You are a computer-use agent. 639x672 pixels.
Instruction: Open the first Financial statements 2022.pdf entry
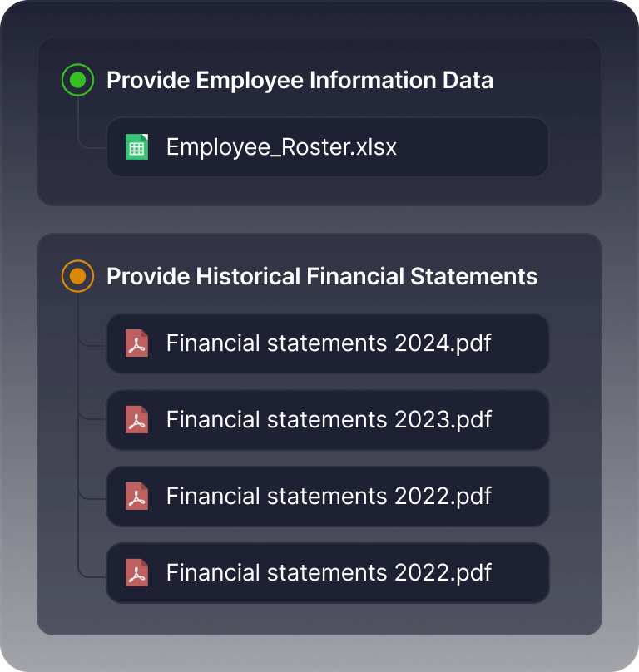pos(329,497)
